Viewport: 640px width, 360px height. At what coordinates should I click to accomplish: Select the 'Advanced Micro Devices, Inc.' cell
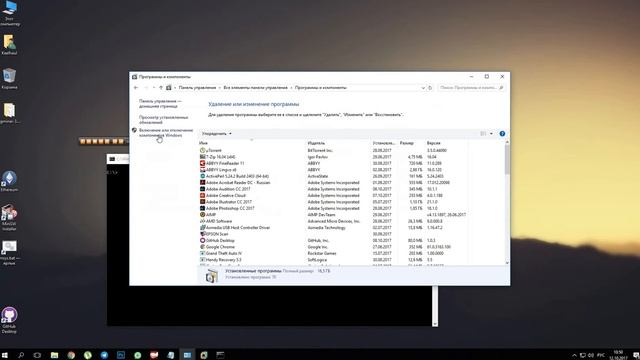[334, 221]
